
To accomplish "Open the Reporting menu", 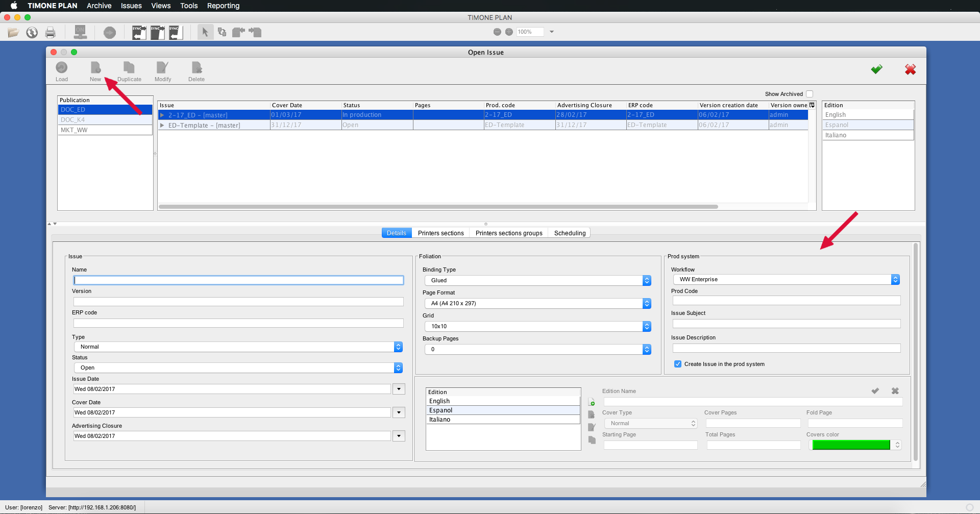I will (x=223, y=6).
